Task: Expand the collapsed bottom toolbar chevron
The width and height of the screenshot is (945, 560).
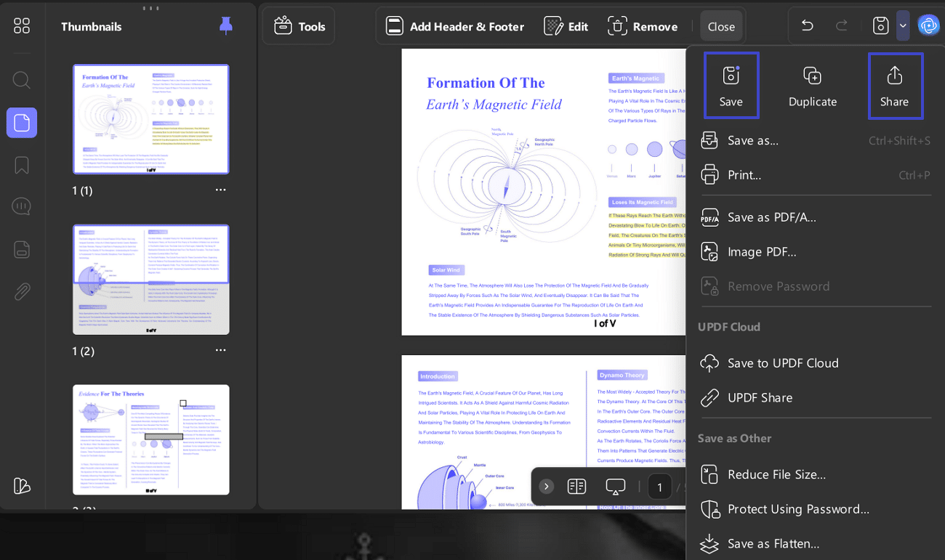Action: tap(546, 487)
